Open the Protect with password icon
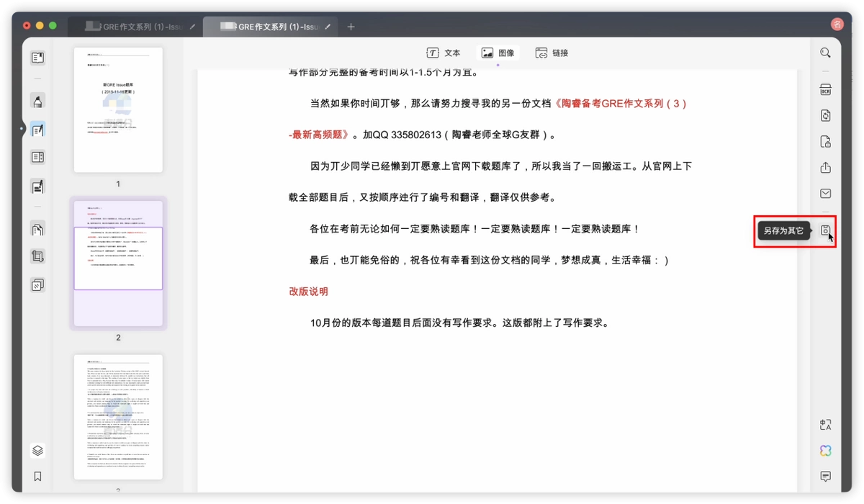 (825, 142)
